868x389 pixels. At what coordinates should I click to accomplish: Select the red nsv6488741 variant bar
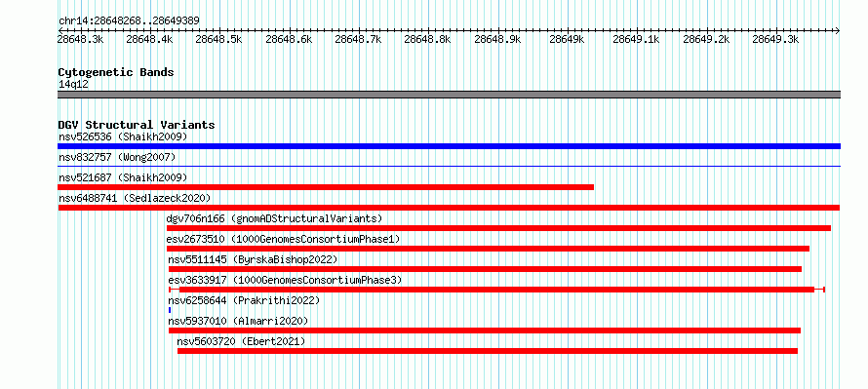[449, 208]
